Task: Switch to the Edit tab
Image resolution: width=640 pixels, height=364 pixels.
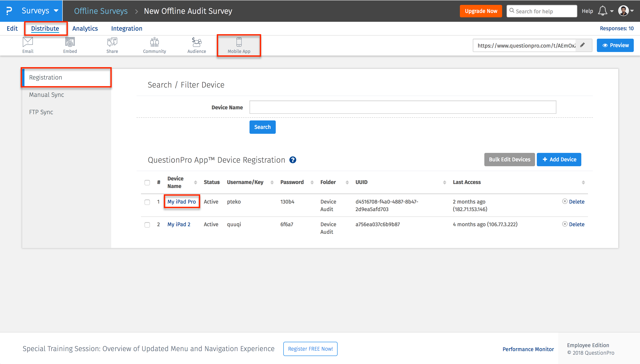Action: point(12,28)
